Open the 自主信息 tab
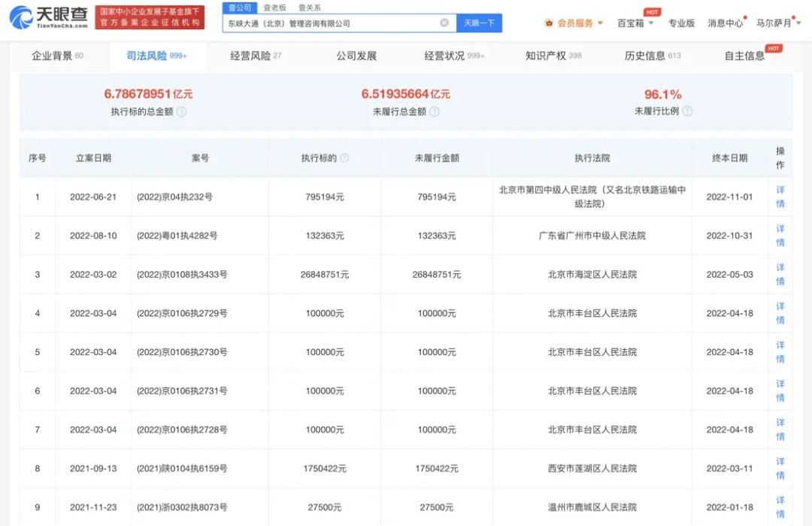Viewport: 812px width, 526px height. 744,56
